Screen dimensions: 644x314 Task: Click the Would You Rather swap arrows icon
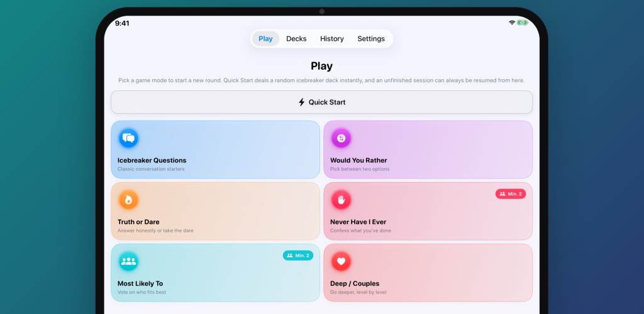coord(341,138)
